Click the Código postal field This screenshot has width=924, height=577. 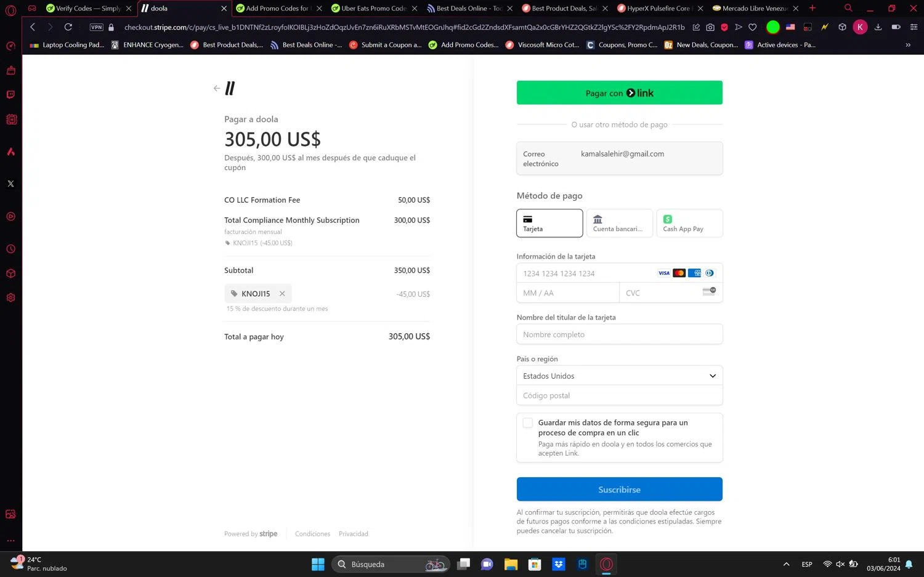click(619, 395)
